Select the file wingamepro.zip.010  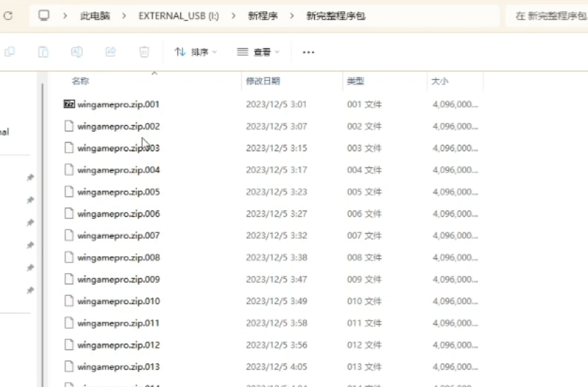118,301
